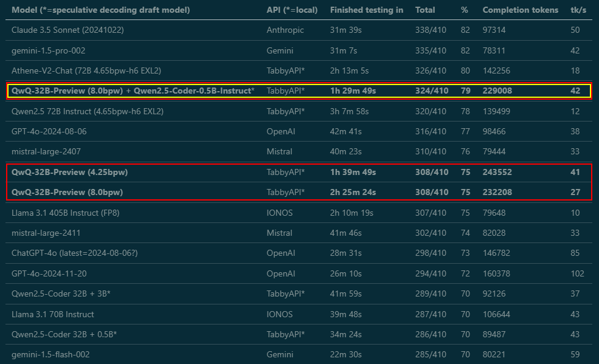Select the 'Llama 3.1 405B Instruct (FP8)' model name
Image resolution: width=599 pixels, height=364 pixels.
click(65, 213)
